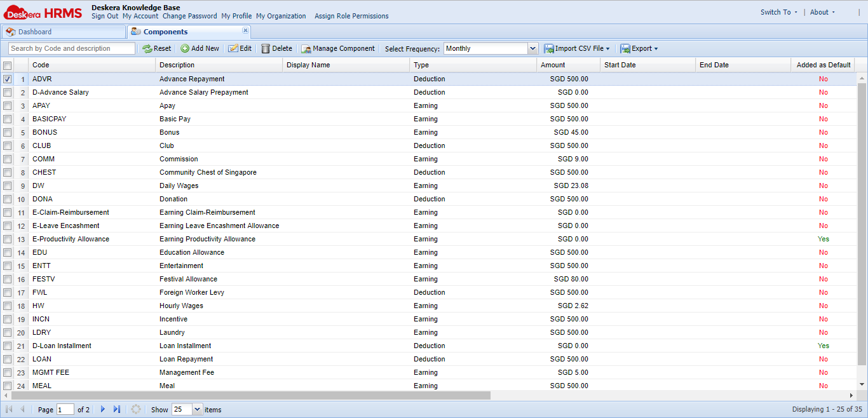Open Assign Role Permissions link
This screenshot has width=868, height=418.
[x=351, y=16]
